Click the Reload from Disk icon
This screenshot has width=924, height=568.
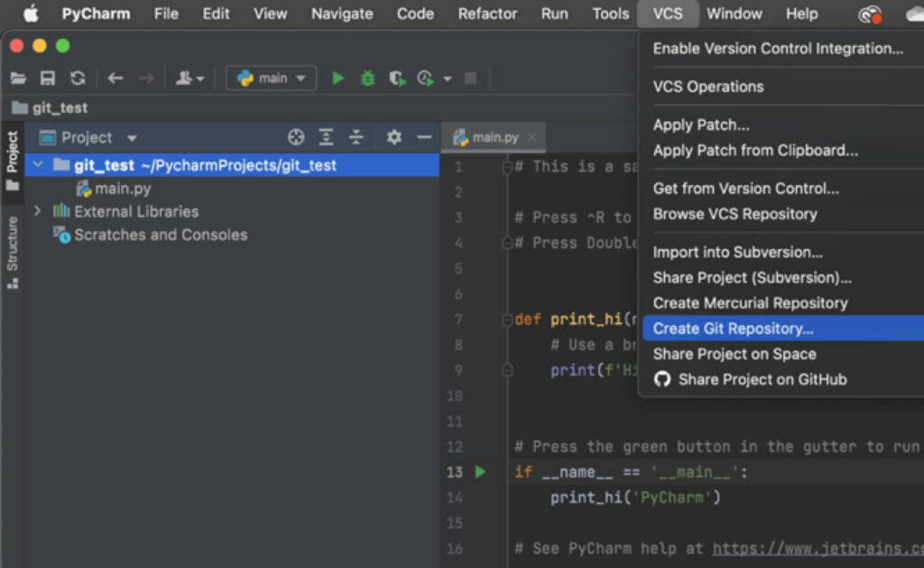(78, 78)
